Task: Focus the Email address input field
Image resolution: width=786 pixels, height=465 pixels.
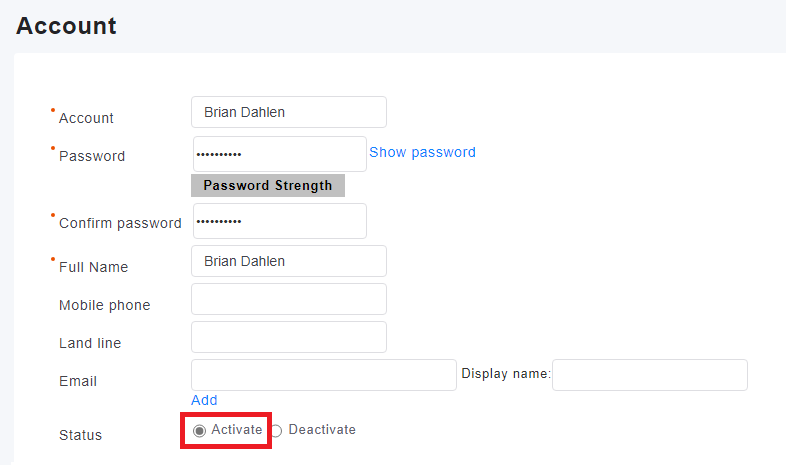Action: coord(323,375)
